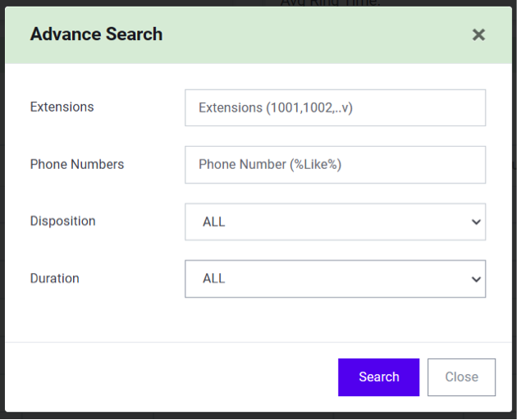Click the Disposition field label
The width and height of the screenshot is (517, 420).
click(x=63, y=221)
